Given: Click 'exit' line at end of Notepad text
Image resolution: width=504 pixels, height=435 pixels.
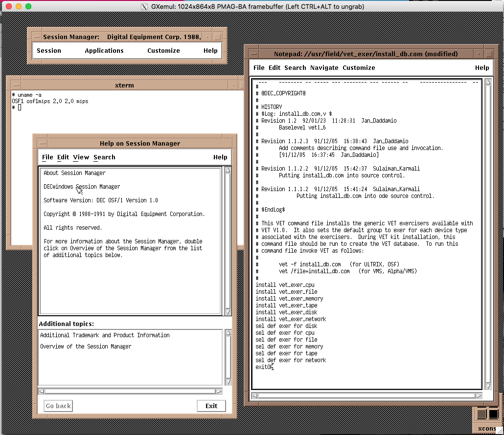Looking at the screenshot, I should 264,367.
